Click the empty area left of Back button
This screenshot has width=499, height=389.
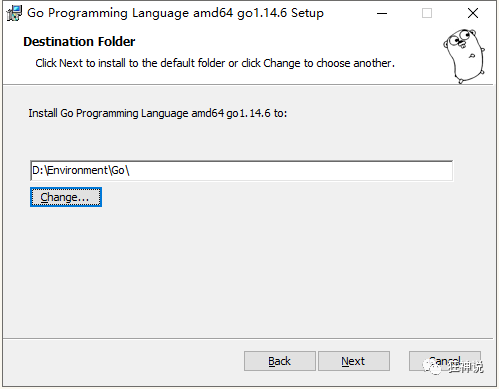click(x=123, y=361)
